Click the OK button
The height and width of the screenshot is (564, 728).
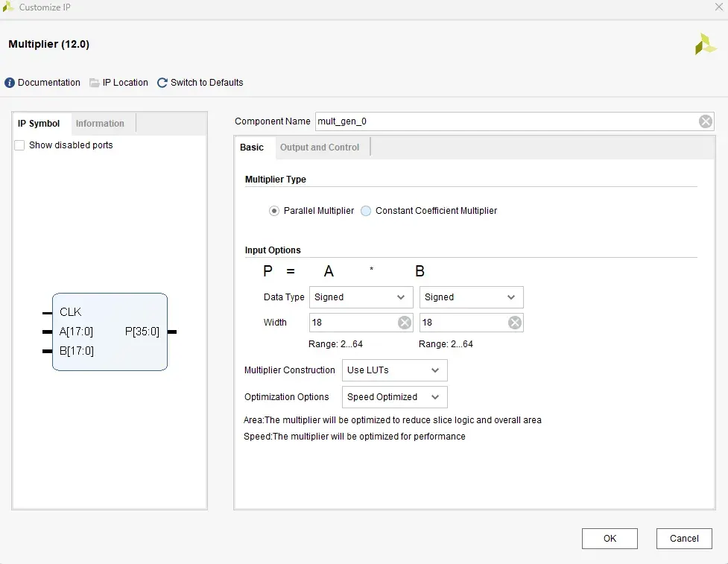coord(610,539)
